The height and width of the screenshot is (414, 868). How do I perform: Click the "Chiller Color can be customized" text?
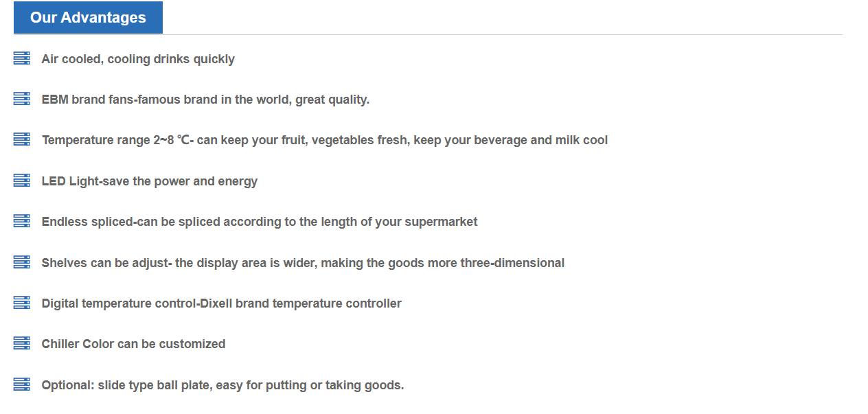click(133, 344)
